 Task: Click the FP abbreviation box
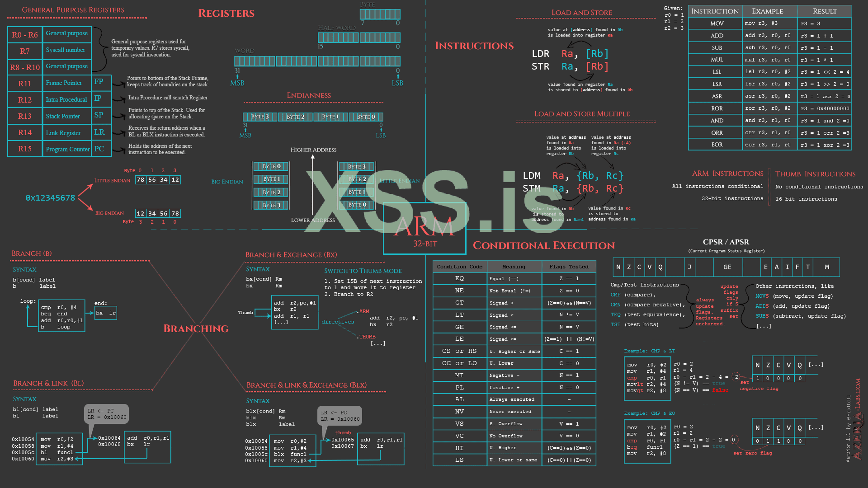(99, 82)
